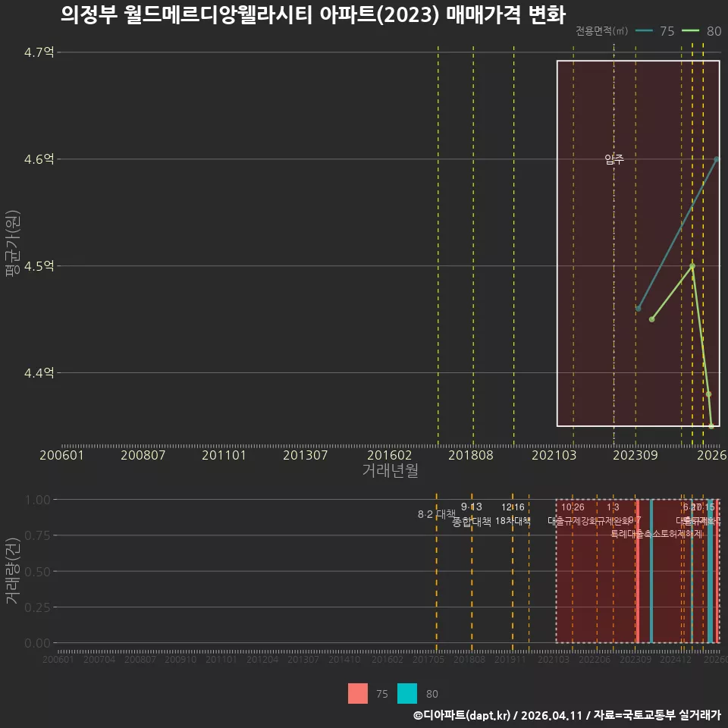
Task: Click 200807 on the price chart x-axis
Action: (143, 455)
